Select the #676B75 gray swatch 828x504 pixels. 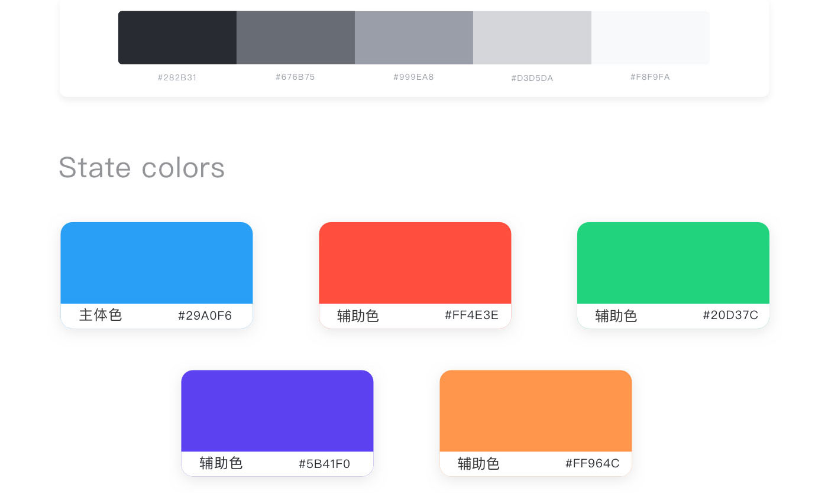[x=296, y=37]
